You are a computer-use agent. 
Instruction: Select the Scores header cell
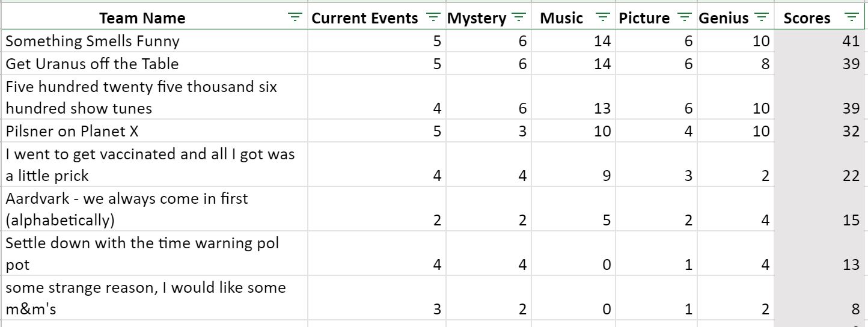807,18
